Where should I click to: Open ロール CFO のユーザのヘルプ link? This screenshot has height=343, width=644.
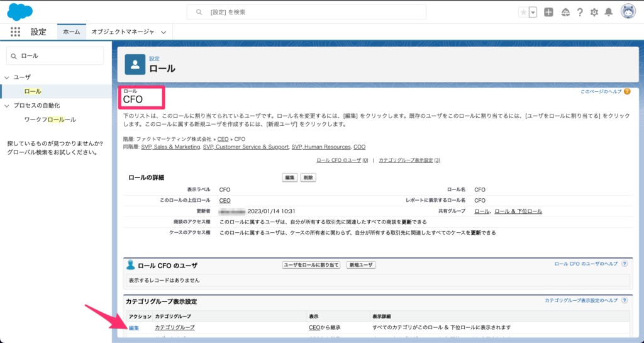586,264
